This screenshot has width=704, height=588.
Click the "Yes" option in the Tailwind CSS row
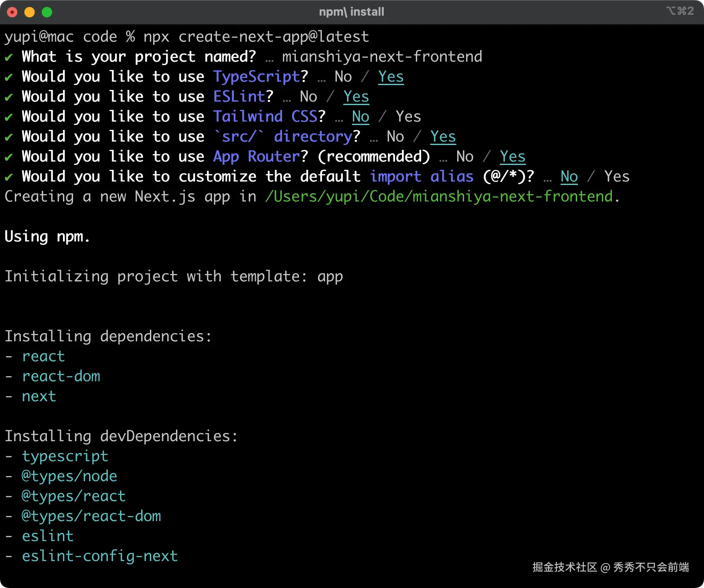coord(408,117)
